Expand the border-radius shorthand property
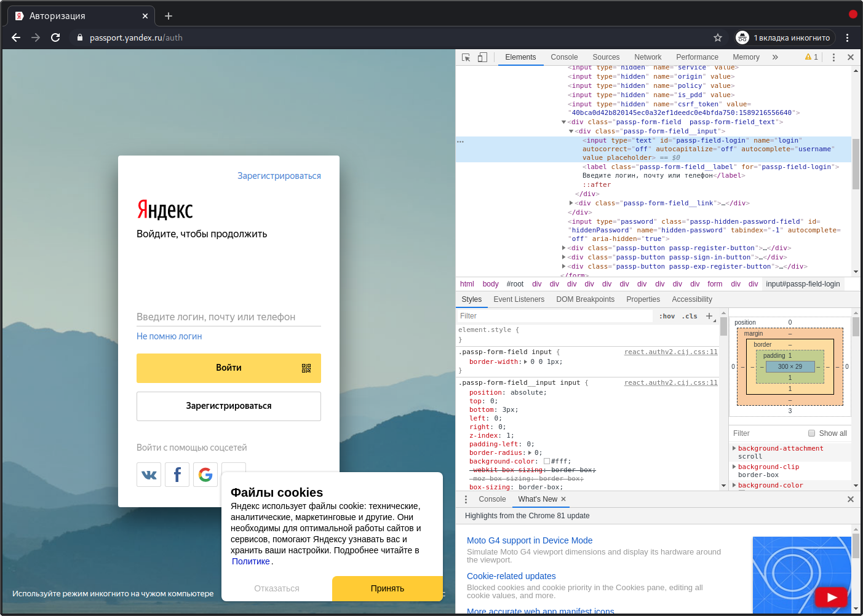The width and height of the screenshot is (863, 616). coord(530,453)
